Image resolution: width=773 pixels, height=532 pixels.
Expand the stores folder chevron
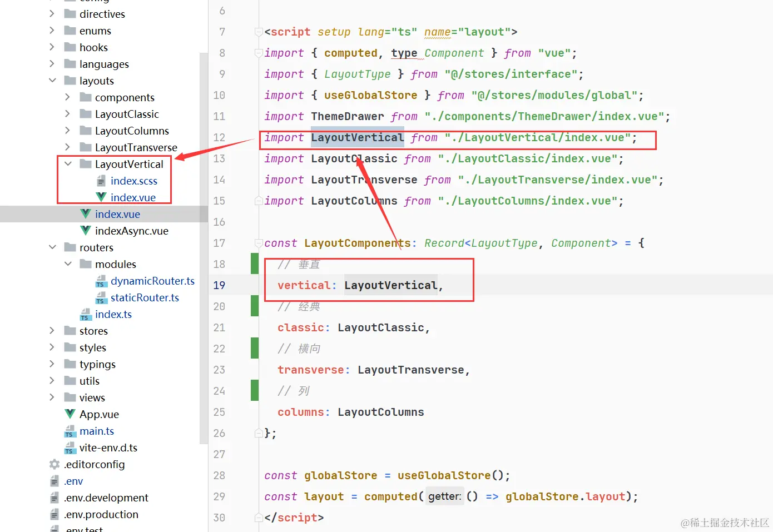pyautogui.click(x=52, y=330)
